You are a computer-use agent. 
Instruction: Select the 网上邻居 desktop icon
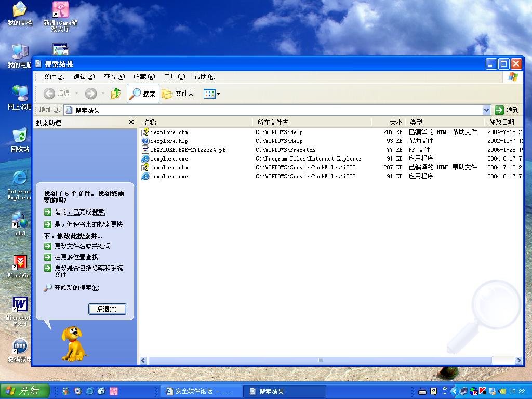[x=20, y=98]
